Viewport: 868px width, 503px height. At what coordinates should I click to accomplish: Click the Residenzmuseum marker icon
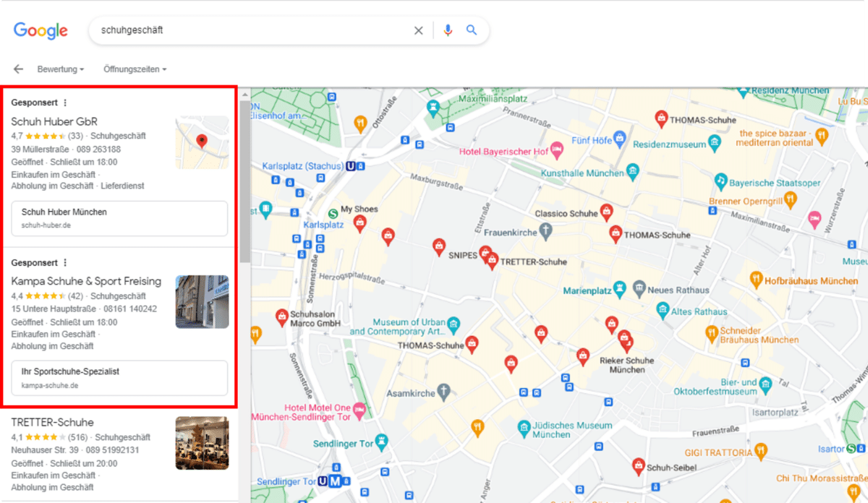tap(715, 144)
